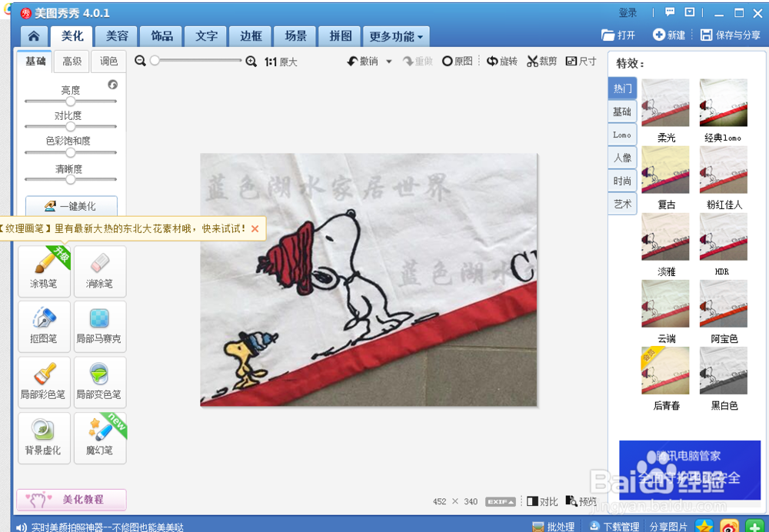Click the 新建 plus button
769x532 pixels.
pos(669,35)
